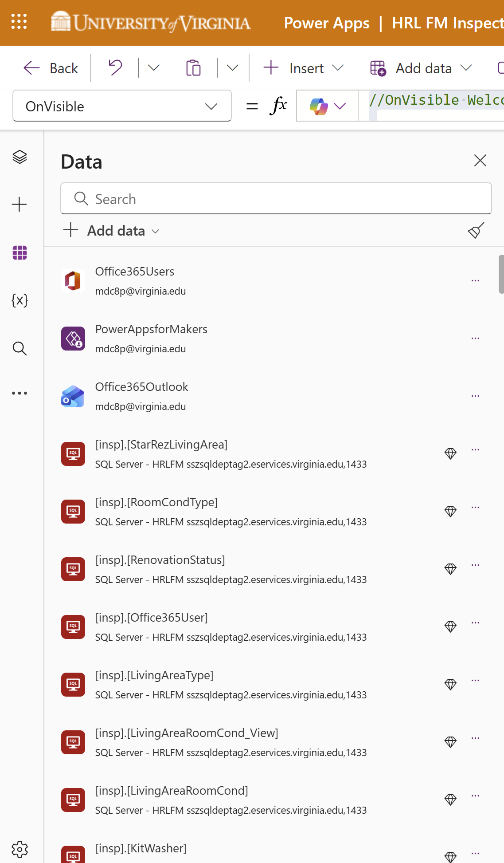Click the HRL FM Inspect app name
The height and width of the screenshot is (863, 504).
(448, 23)
